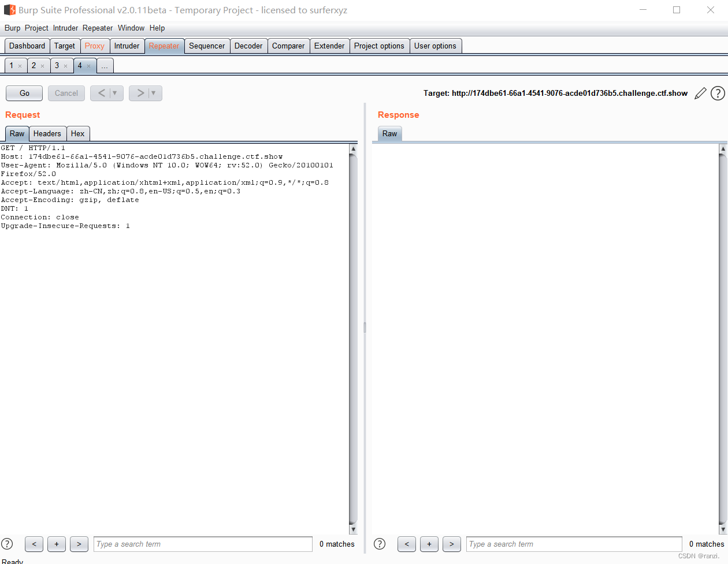The width and height of the screenshot is (728, 564).
Task: Click the 'GET / HTTP/1.1' request line
Action: tap(33, 148)
